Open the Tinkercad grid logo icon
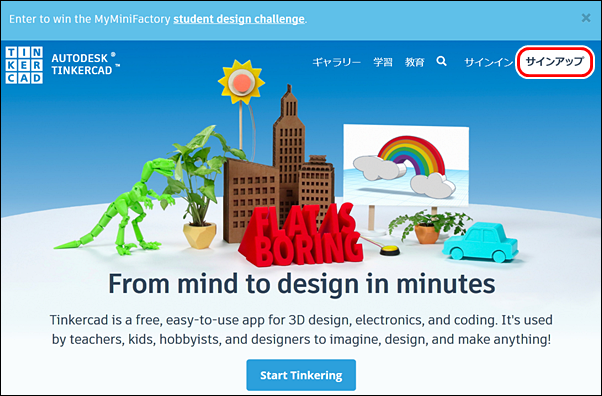 pyautogui.click(x=24, y=65)
